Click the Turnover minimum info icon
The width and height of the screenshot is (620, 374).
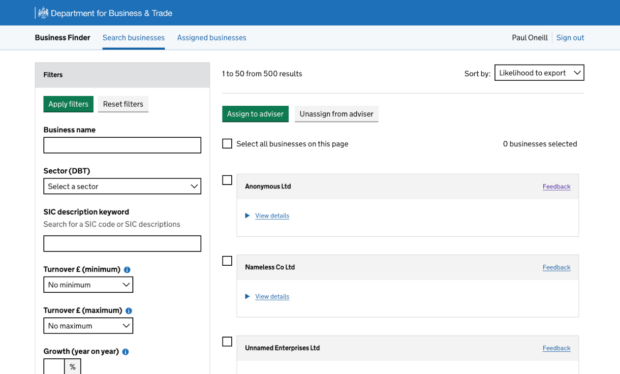127,270
